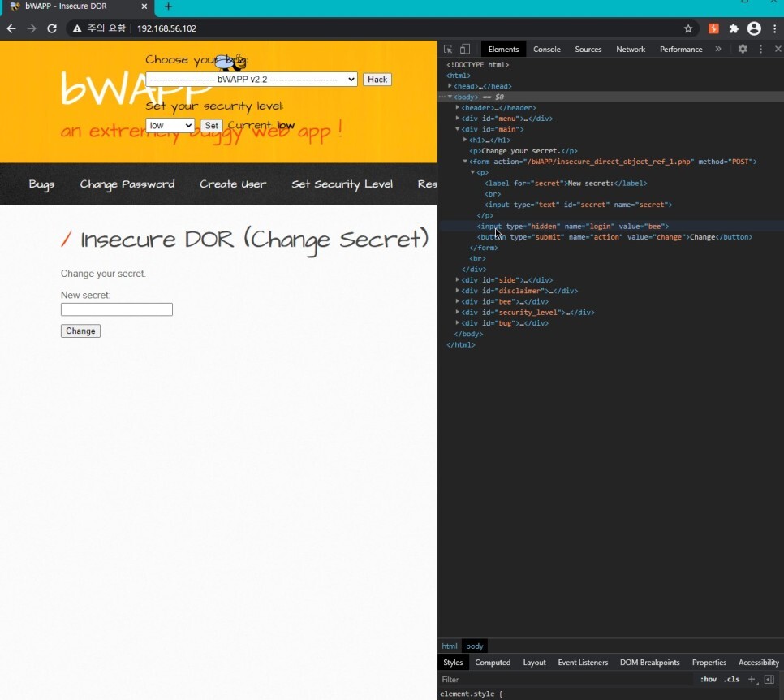The image size is (784, 700).
Task: Open a new browser tab
Action: [169, 6]
